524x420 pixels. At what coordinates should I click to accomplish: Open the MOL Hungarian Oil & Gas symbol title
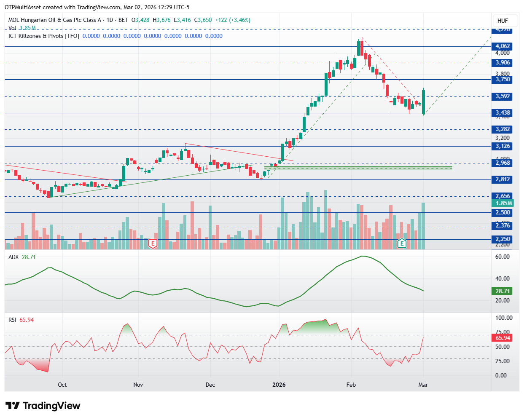click(55, 20)
